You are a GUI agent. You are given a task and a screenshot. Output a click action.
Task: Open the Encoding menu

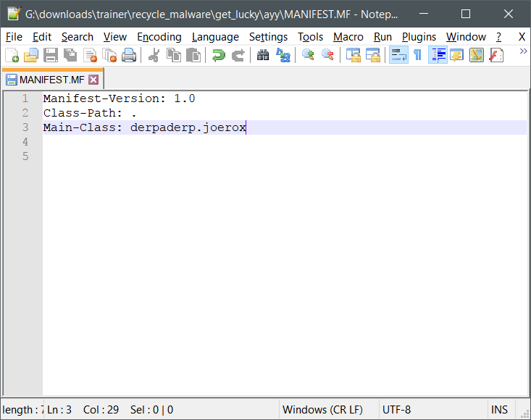(x=159, y=37)
